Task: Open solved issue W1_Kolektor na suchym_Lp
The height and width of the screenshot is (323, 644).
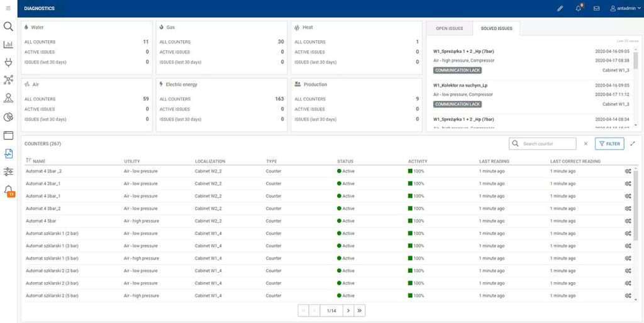Action: click(460, 85)
